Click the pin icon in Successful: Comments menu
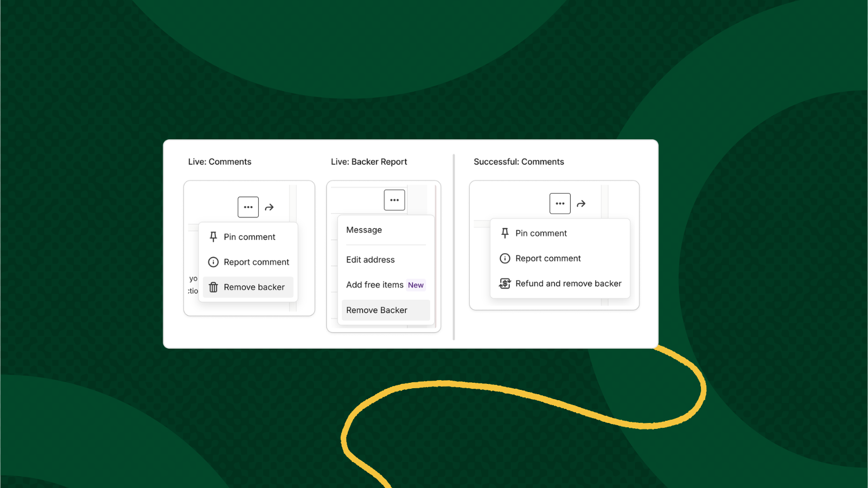The image size is (868, 488). click(x=505, y=233)
